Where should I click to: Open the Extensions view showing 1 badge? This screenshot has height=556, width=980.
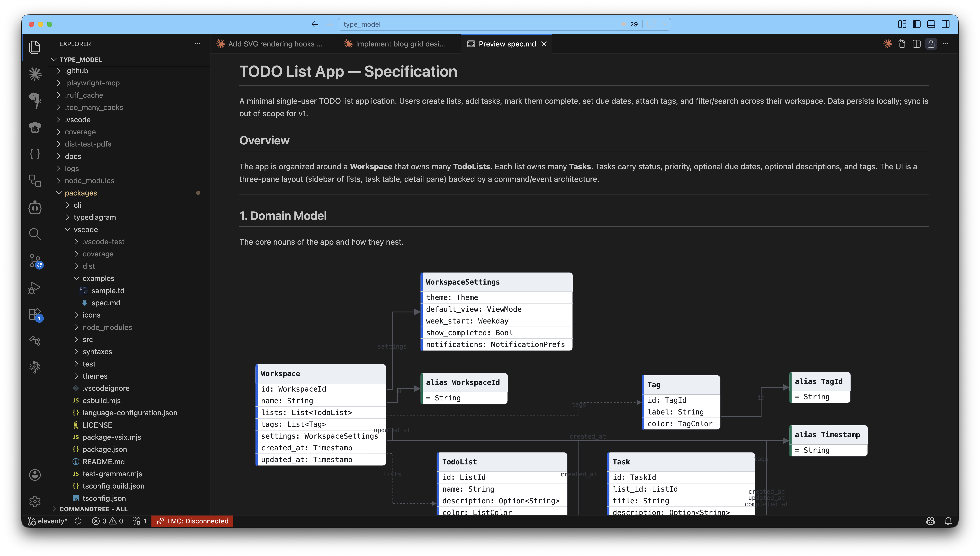click(x=35, y=314)
